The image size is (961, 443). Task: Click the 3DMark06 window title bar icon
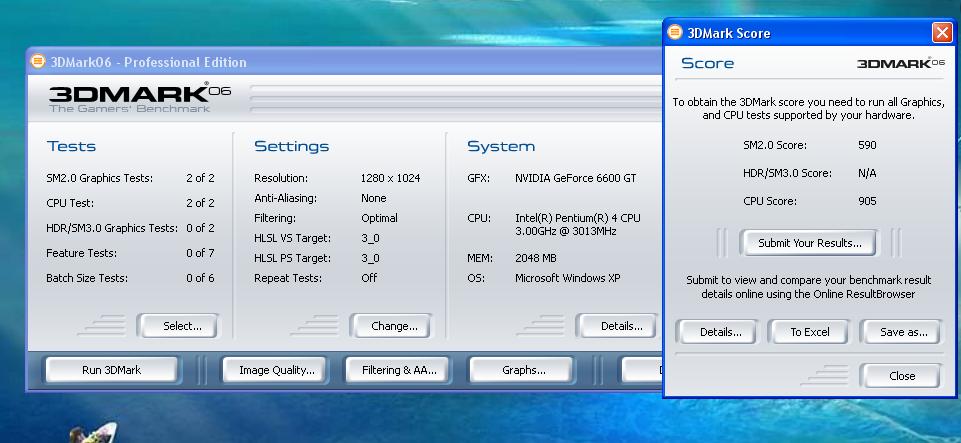coord(38,61)
